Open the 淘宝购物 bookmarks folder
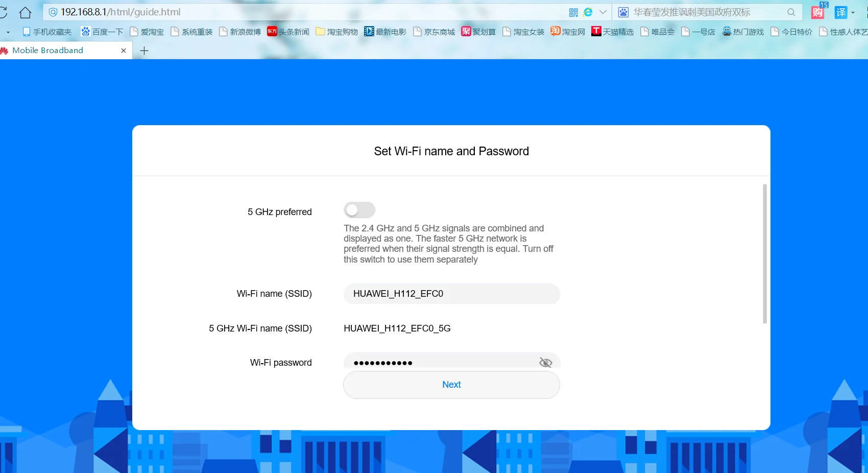 pos(336,32)
